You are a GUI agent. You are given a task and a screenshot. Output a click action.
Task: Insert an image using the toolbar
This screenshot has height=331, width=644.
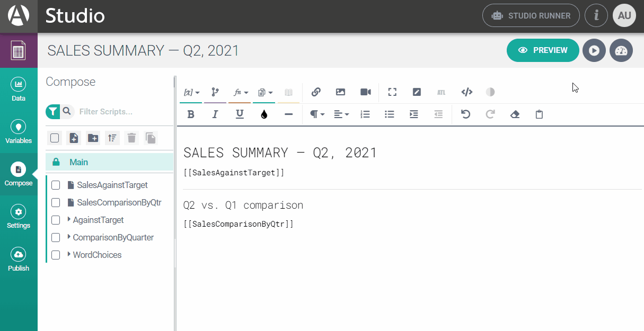point(340,92)
